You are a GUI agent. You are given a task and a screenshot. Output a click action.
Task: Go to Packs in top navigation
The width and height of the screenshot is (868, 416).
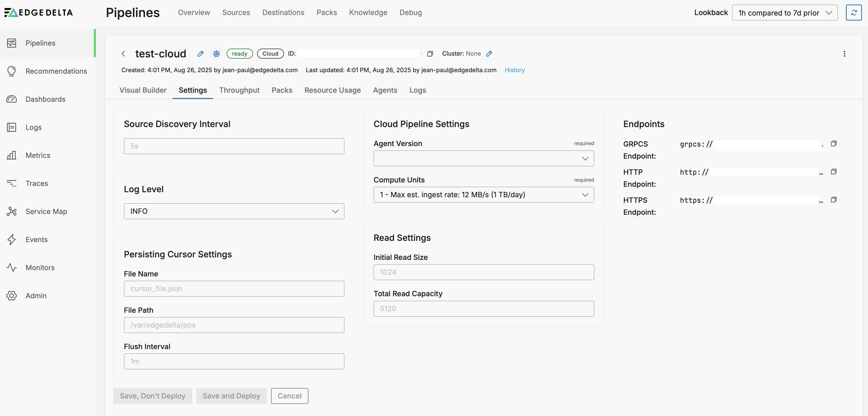coord(327,13)
